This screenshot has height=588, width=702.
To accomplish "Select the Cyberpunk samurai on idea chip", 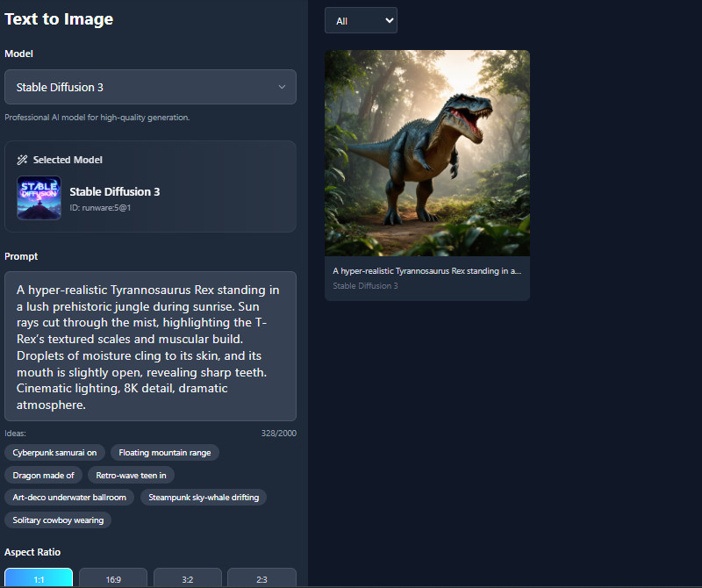I will tap(54, 452).
